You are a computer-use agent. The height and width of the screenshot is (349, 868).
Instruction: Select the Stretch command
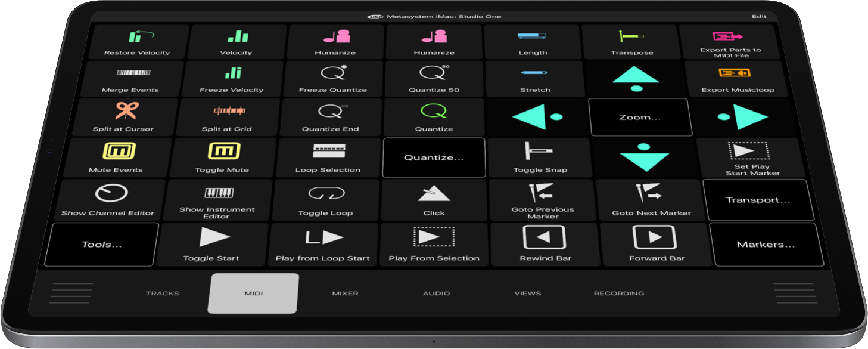534,79
